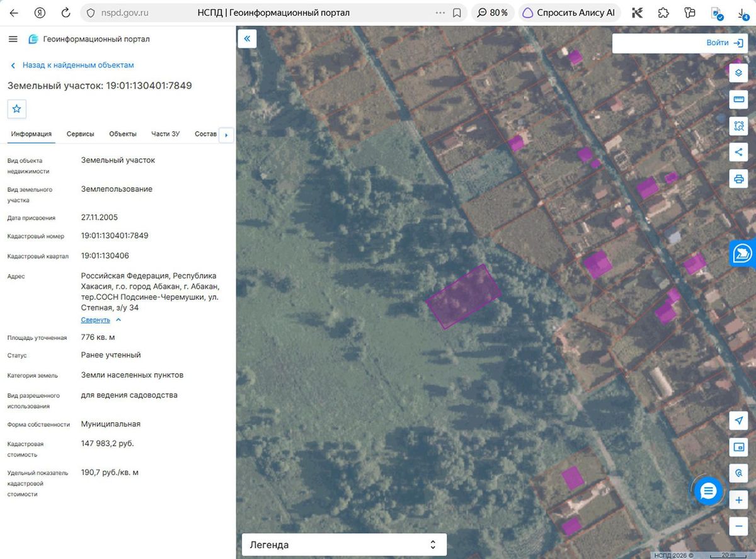
Task: Open the Геоинформационный портал home logo
Action: (89, 39)
